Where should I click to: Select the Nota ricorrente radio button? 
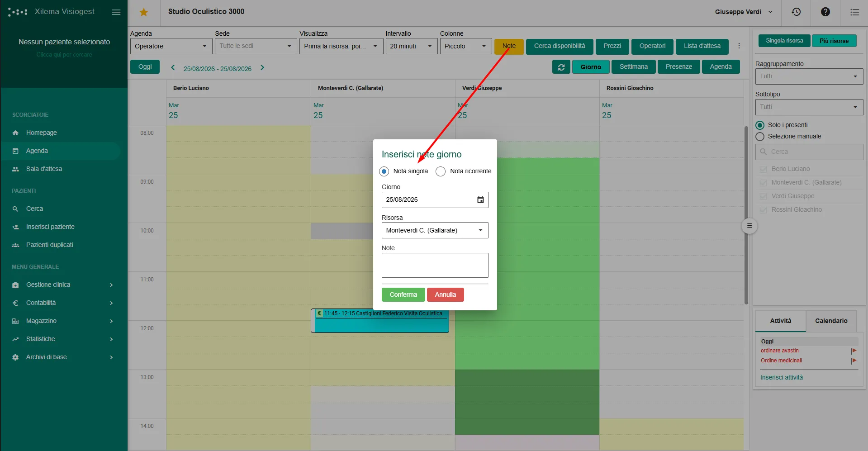coord(441,171)
